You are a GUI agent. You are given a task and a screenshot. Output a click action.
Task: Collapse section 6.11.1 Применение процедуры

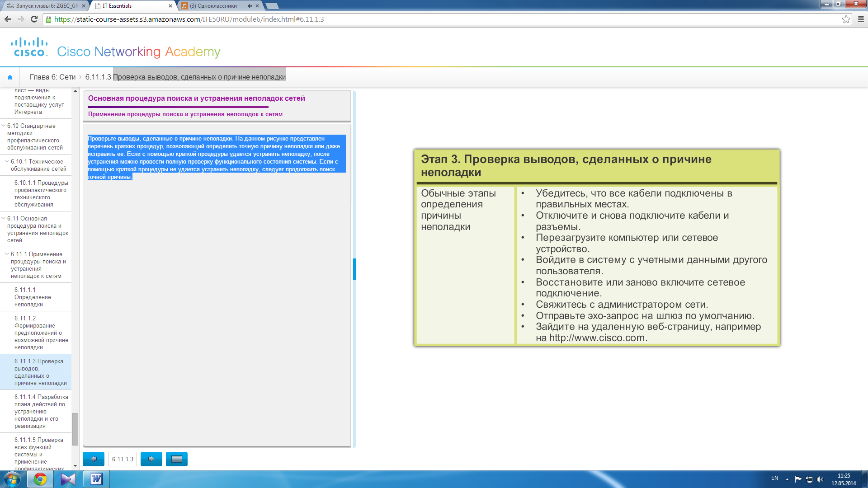pos(7,254)
